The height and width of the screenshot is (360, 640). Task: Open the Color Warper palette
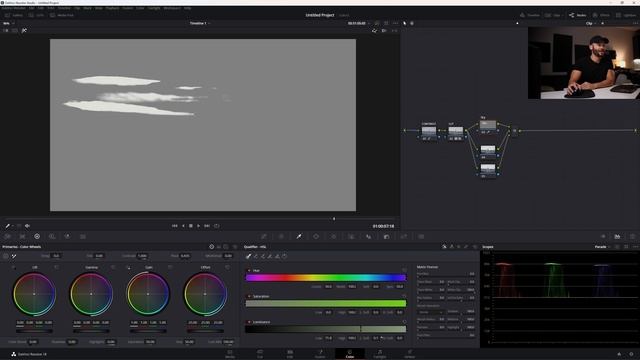click(281, 236)
